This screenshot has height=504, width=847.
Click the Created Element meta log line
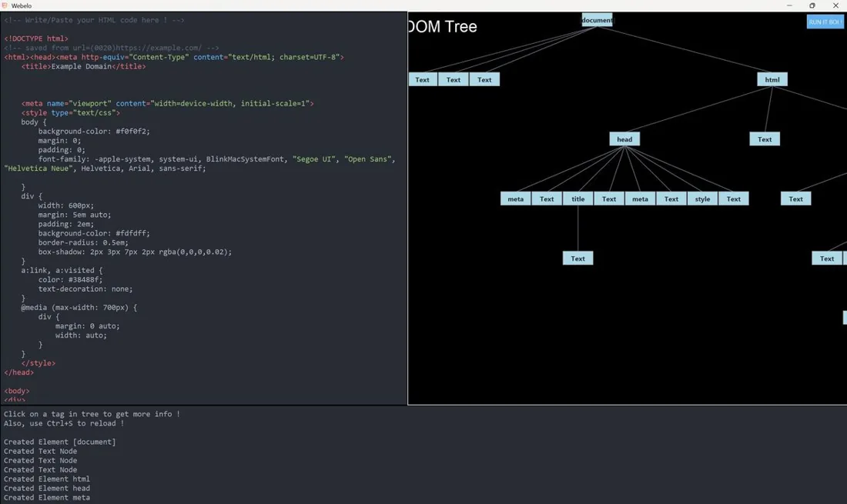pos(47,498)
